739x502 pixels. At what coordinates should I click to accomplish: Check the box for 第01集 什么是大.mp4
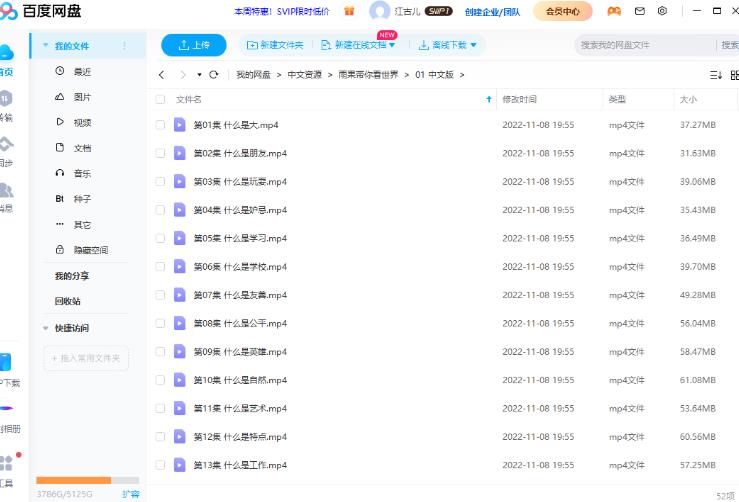[x=160, y=125]
